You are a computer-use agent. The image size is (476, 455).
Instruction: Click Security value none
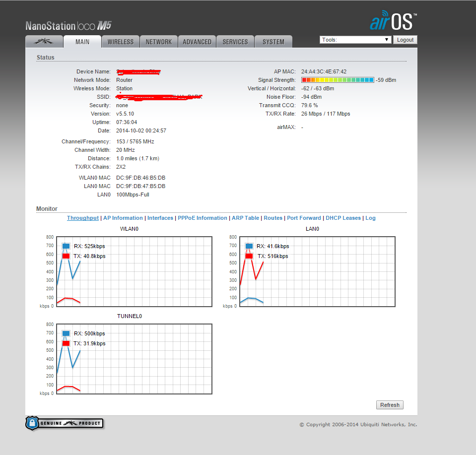122,105
